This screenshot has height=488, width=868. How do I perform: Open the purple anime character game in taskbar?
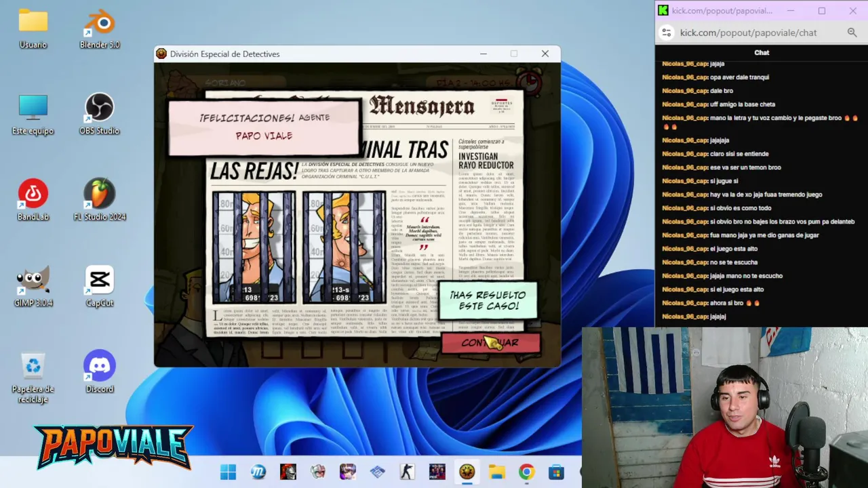click(347, 472)
